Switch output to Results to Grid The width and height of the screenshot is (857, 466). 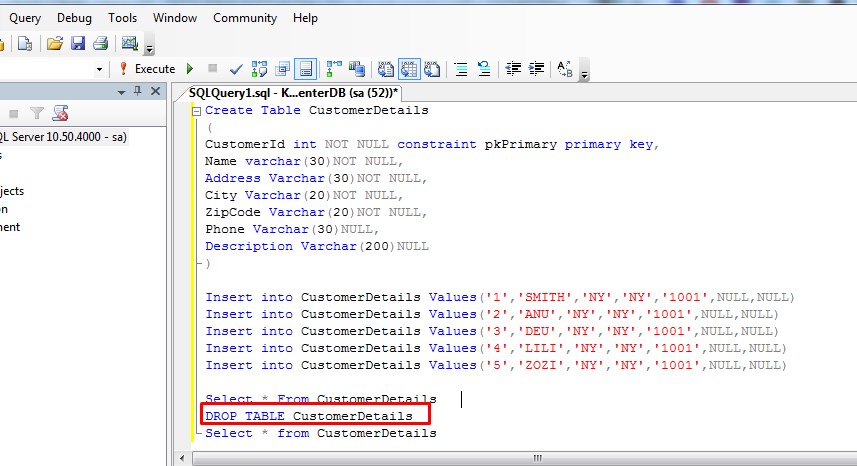pyautogui.click(x=409, y=69)
